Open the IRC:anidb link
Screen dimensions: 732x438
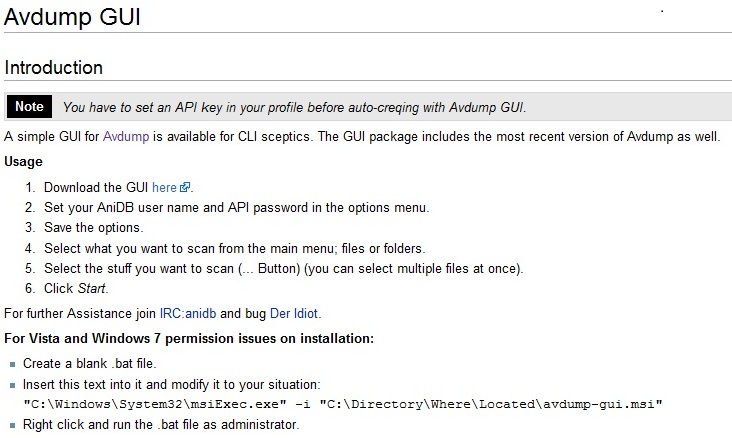(188, 313)
